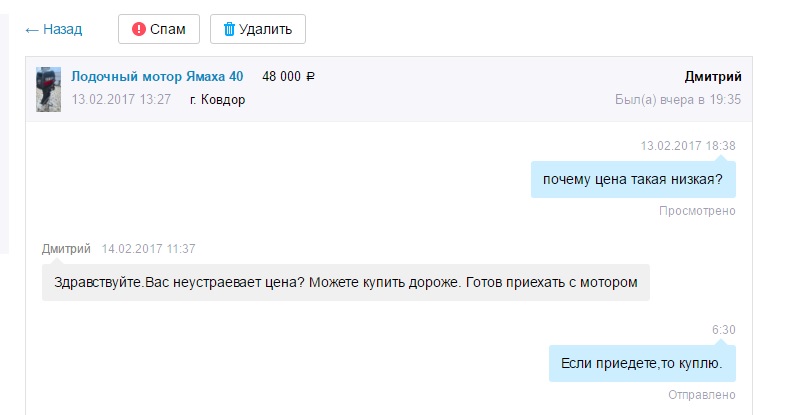The width and height of the screenshot is (787, 415).
Task: Click sender name Дмитрий above his reply
Action: 66,248
